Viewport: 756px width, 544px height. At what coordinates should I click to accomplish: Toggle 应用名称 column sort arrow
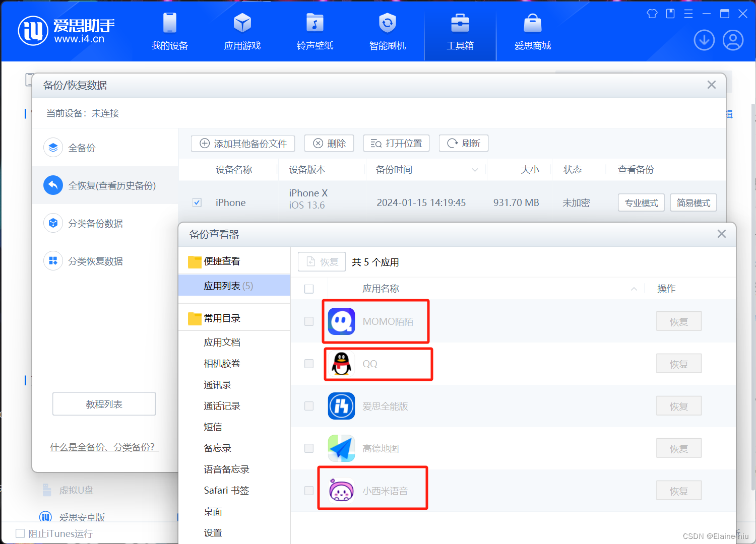634,289
